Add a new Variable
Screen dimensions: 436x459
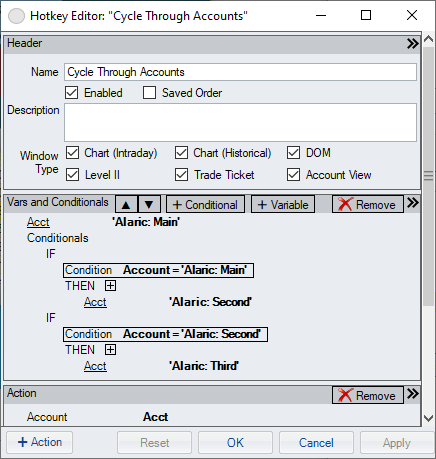tap(283, 204)
